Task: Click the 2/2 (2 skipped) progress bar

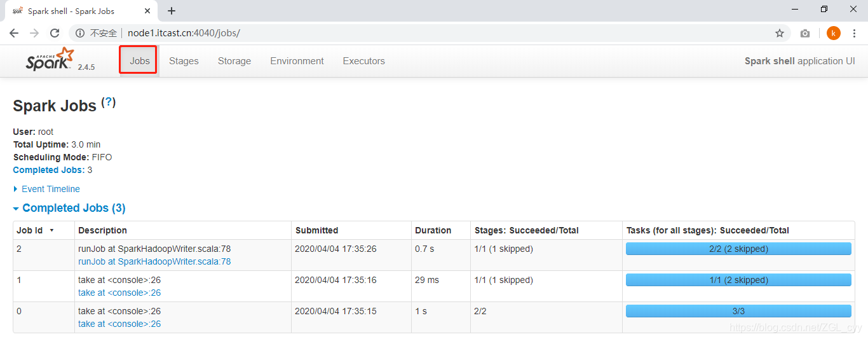Action: coord(738,249)
